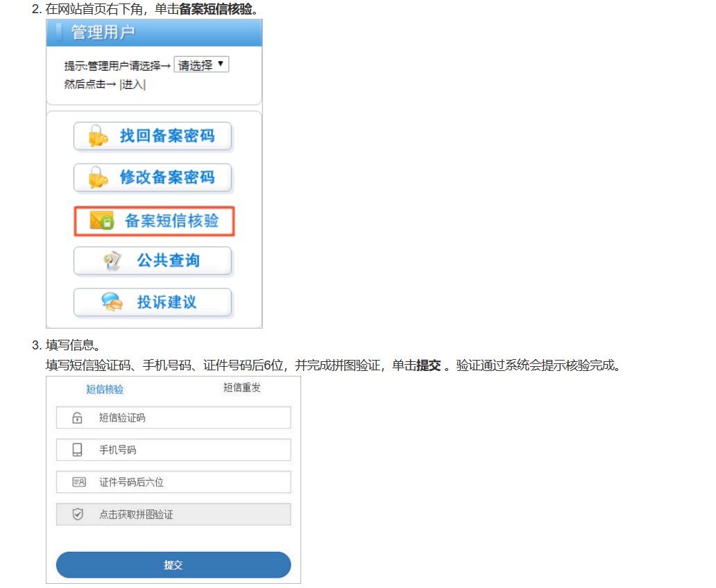Switch to the 短信重发 tab

coord(241,388)
